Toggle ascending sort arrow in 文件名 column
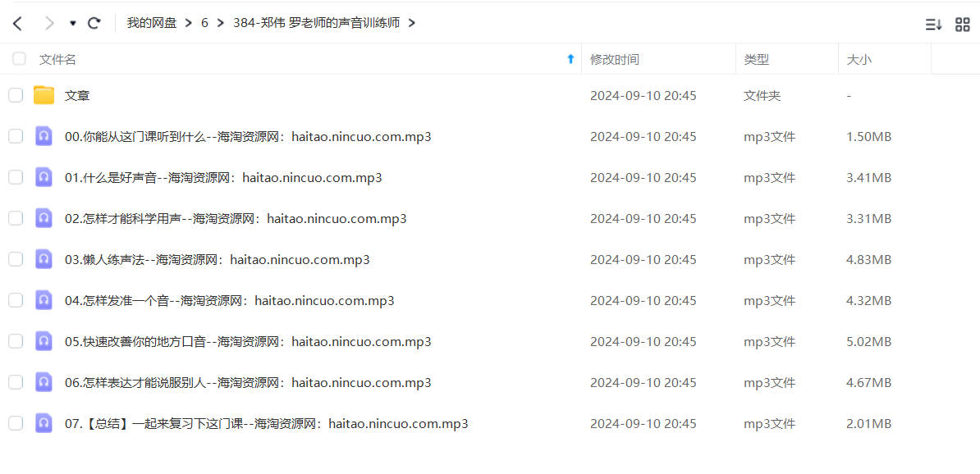Viewport: 980px width, 474px height. pos(570,59)
